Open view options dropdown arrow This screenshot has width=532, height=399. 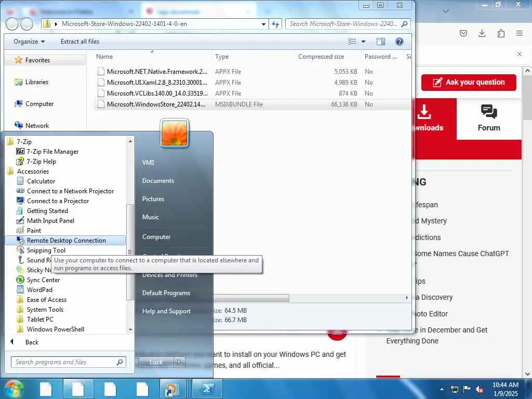363,42
